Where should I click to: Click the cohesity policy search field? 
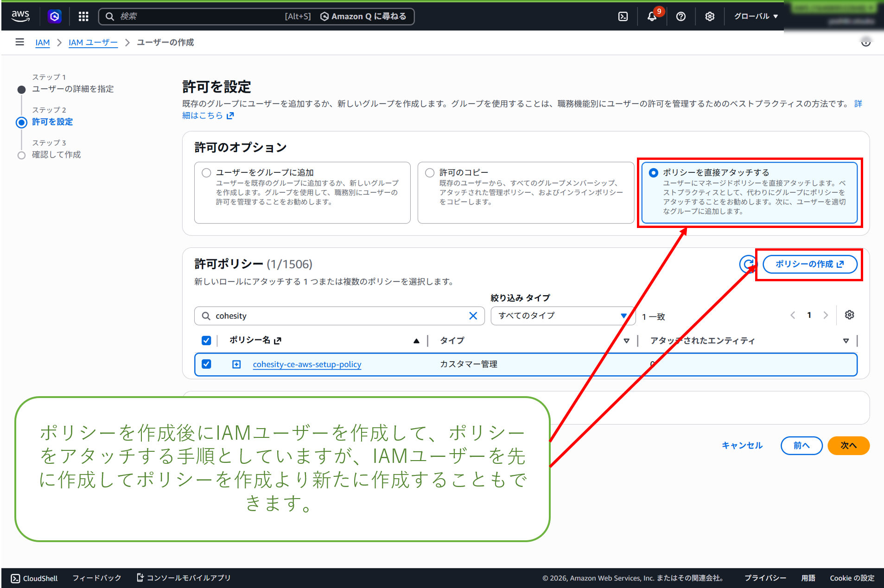pos(339,316)
